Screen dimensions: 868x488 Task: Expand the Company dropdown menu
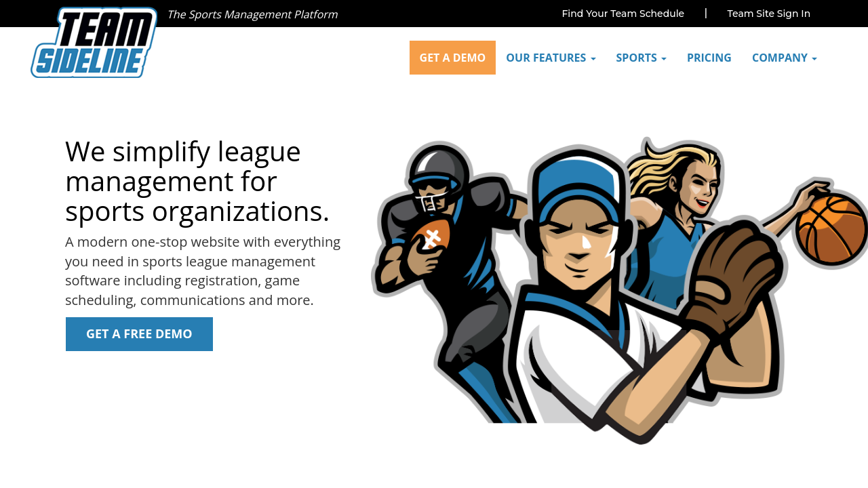784,58
